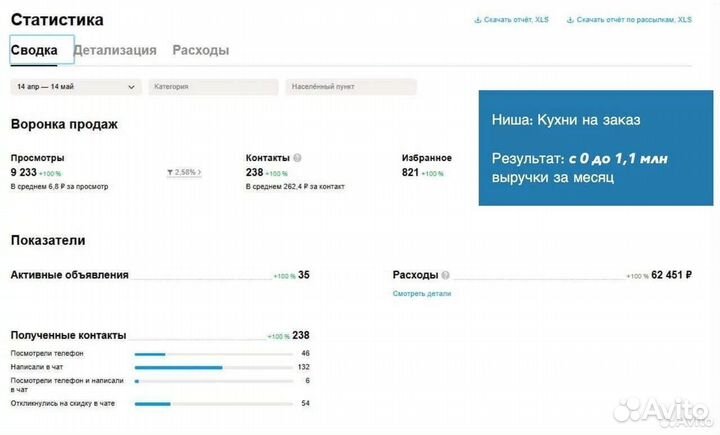The width and height of the screenshot is (720, 435).
Task: Switch to the Расходы tab
Action: [x=201, y=50]
